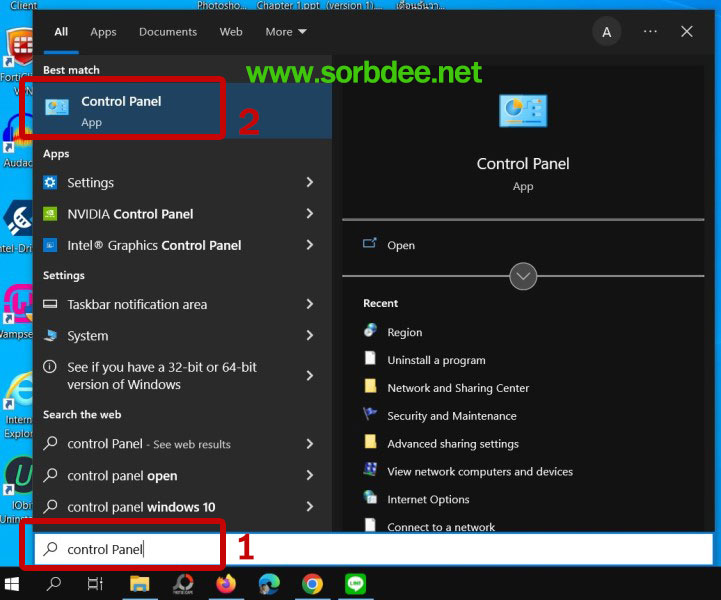Open recent item Uninstall a program
The height and width of the screenshot is (600, 721).
[x=436, y=360]
